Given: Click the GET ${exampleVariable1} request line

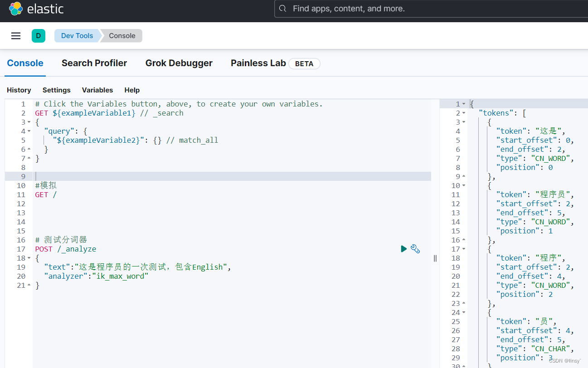Looking at the screenshot, I should (109, 113).
